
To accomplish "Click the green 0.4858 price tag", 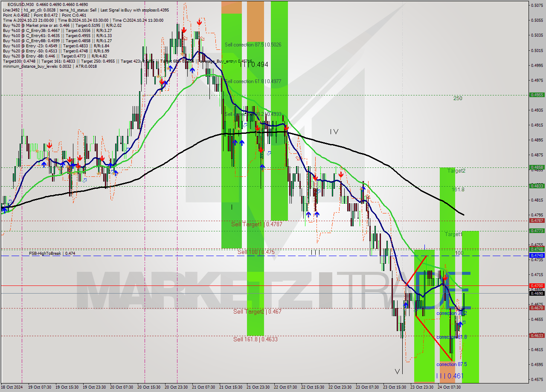I will click(537, 167).
